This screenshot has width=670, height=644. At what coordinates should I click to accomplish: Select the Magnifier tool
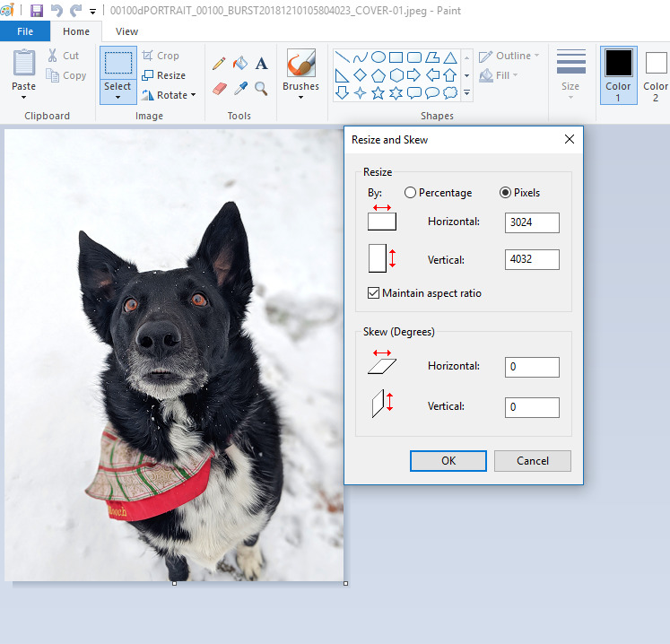[262, 88]
